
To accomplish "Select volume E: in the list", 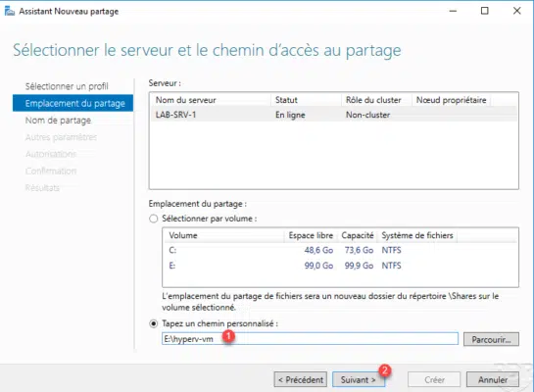I will (340, 266).
